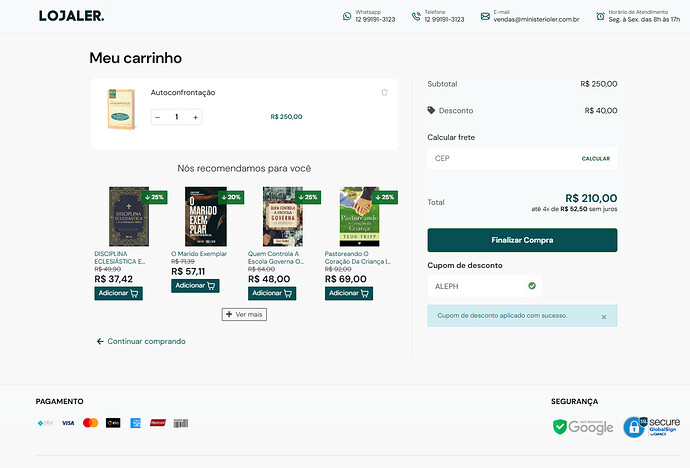The image size is (690, 468).
Task: Remove Autoconfrontação with the trash icon
Action: coord(384,93)
